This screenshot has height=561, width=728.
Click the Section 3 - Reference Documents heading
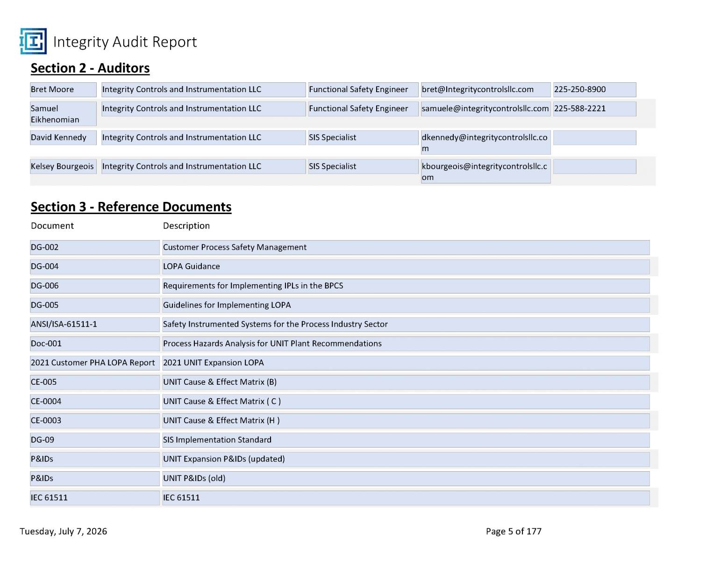pyautogui.click(x=131, y=207)
